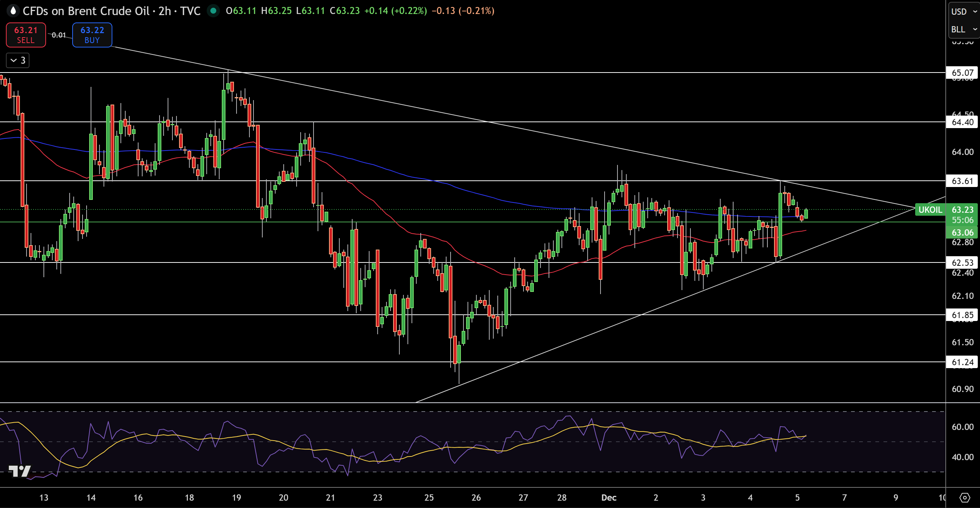Click the CFDs on Brent Crude Oil title
Image resolution: width=980 pixels, height=508 pixels.
[x=86, y=11]
